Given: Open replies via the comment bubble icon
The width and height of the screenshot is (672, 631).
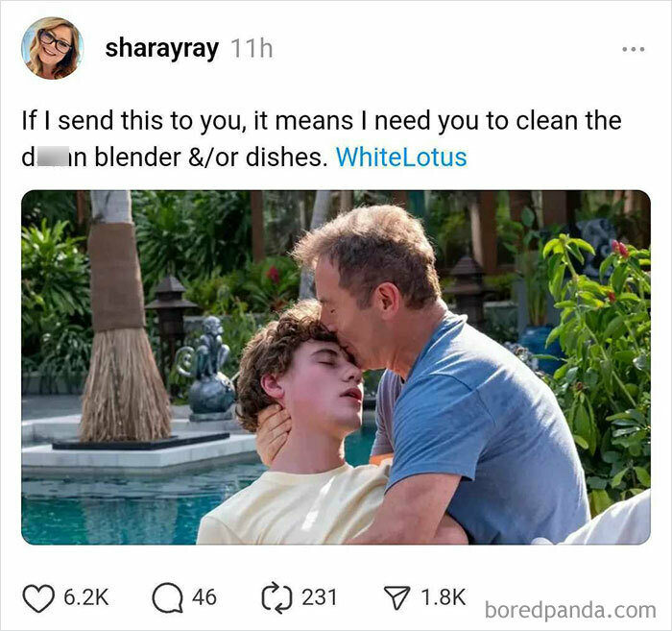Looking at the screenshot, I should click(x=168, y=598).
